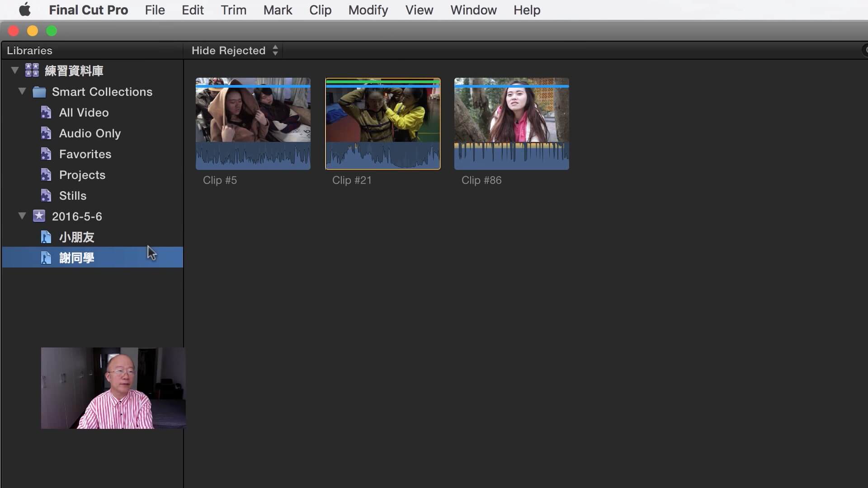868x488 pixels.
Task: Collapse the 2016-5-6 event triangle
Action: 22,216
